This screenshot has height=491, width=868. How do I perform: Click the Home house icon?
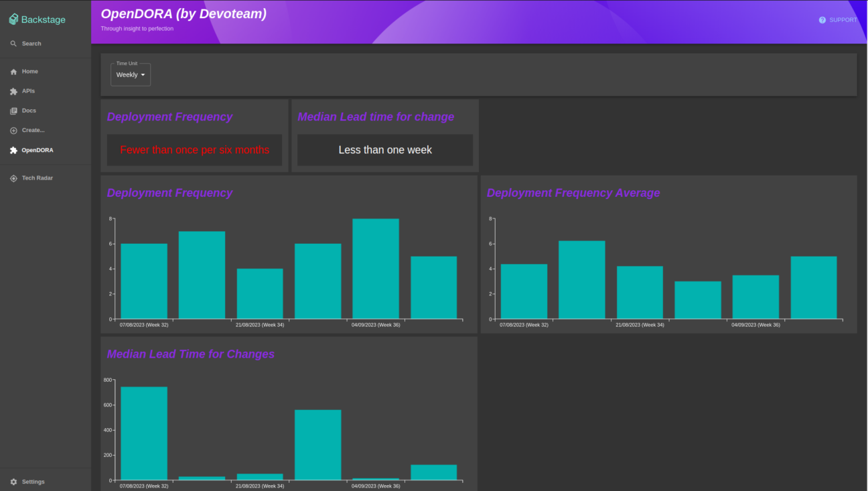point(13,72)
